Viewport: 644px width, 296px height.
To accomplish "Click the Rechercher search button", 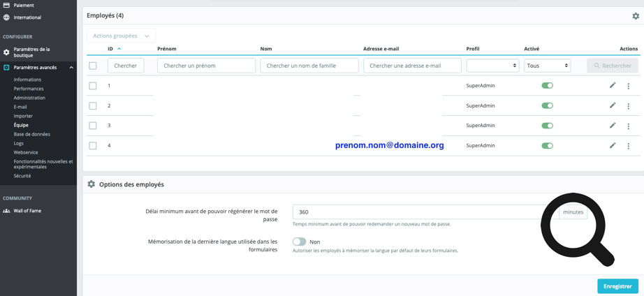I will (x=612, y=66).
